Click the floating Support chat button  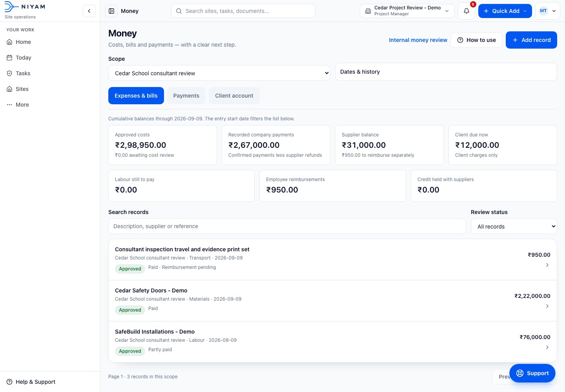(532, 373)
